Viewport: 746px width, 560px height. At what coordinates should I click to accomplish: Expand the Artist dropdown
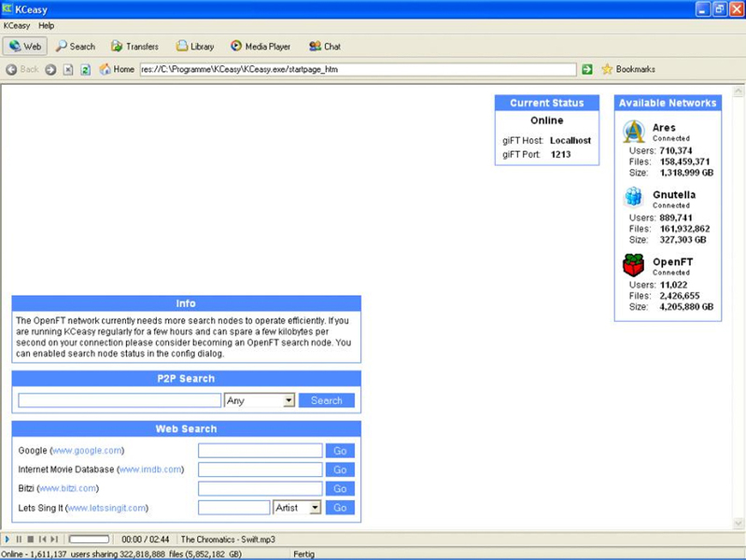[315, 508]
